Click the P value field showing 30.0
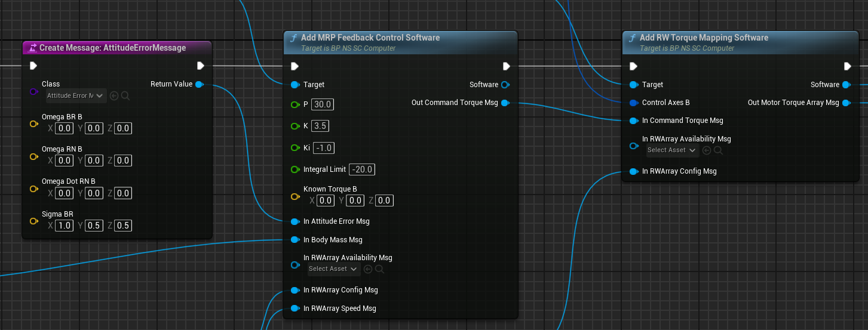 pos(323,104)
